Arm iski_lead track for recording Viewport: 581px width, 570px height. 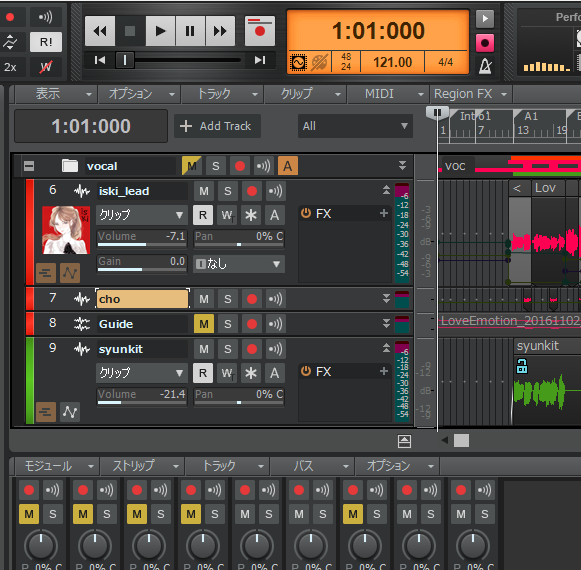(x=252, y=191)
